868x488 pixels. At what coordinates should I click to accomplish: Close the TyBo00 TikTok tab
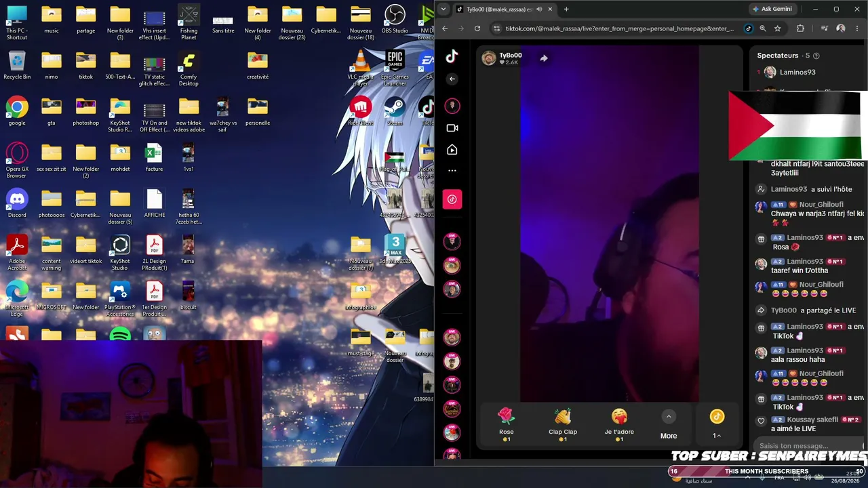coord(550,9)
